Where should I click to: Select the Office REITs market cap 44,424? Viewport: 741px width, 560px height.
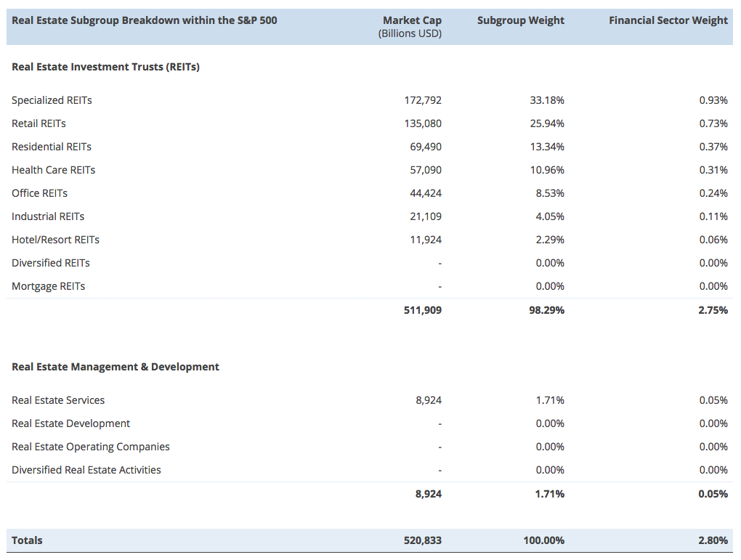point(425,193)
